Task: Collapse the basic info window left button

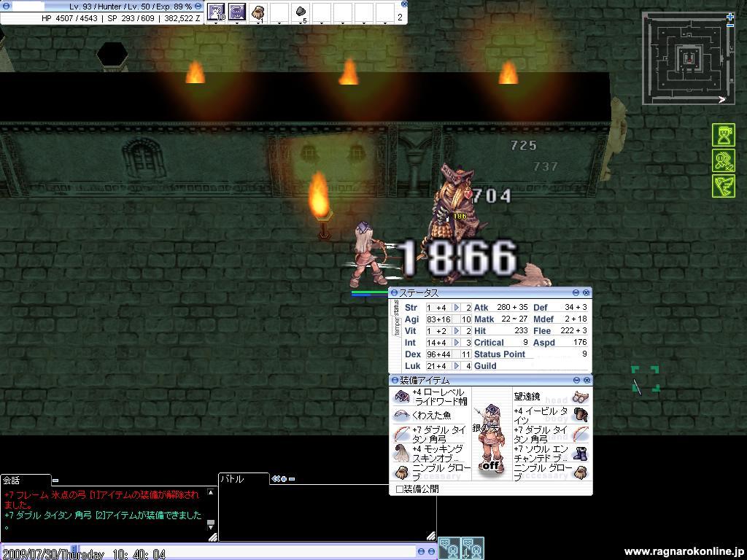Action: (x=7, y=6)
